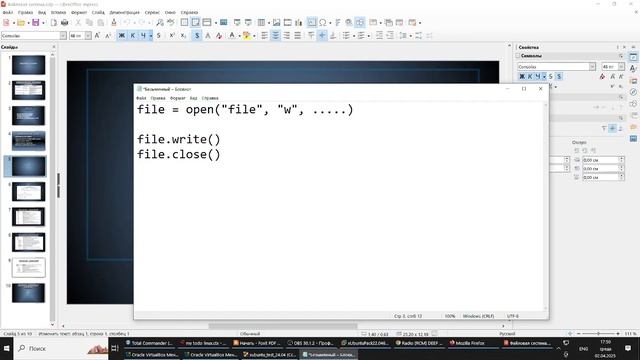Expand the Save button dropdown arrow
The width and height of the screenshot is (640, 360).
[x=43, y=23]
